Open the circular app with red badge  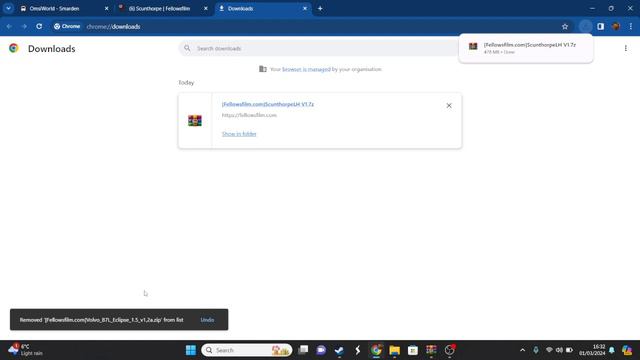coord(449,350)
